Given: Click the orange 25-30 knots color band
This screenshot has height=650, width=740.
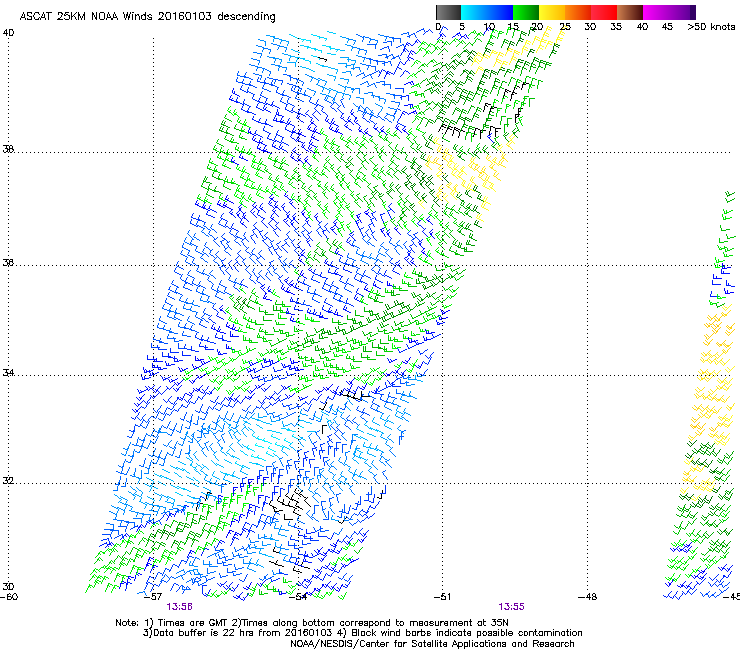Looking at the screenshot, I should pyautogui.click(x=578, y=12).
